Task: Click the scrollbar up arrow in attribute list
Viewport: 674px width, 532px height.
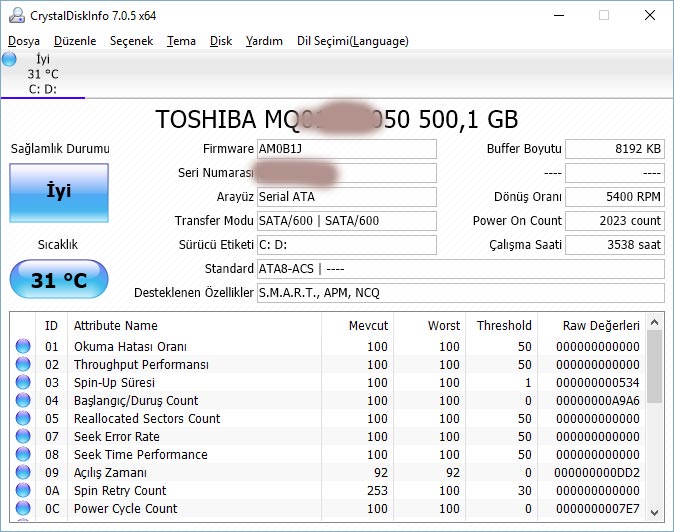Action: [655, 322]
